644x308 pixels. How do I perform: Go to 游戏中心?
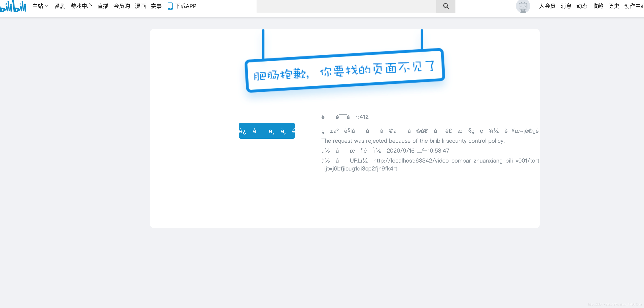[x=82, y=6]
